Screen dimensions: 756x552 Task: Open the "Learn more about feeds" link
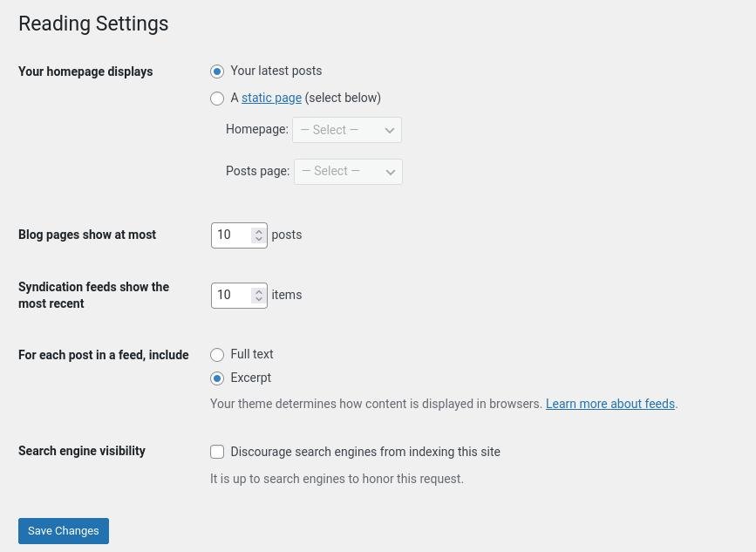pos(610,404)
